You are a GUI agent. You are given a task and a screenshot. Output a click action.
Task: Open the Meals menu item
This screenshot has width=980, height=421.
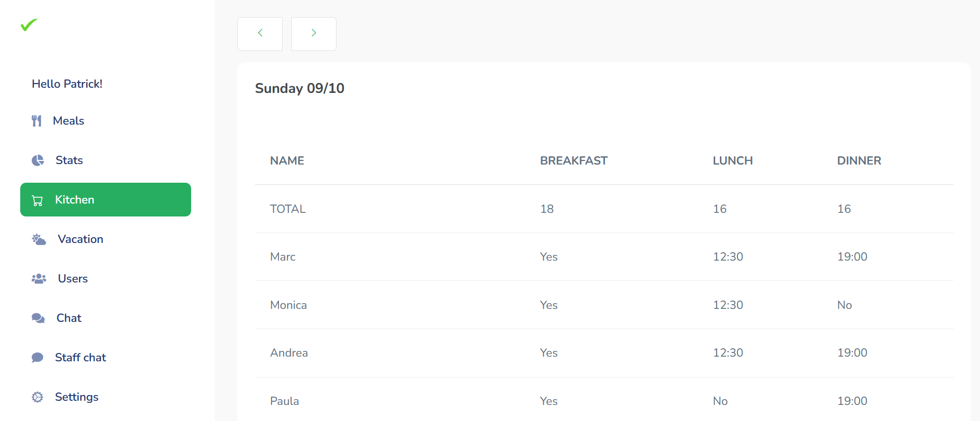[69, 121]
